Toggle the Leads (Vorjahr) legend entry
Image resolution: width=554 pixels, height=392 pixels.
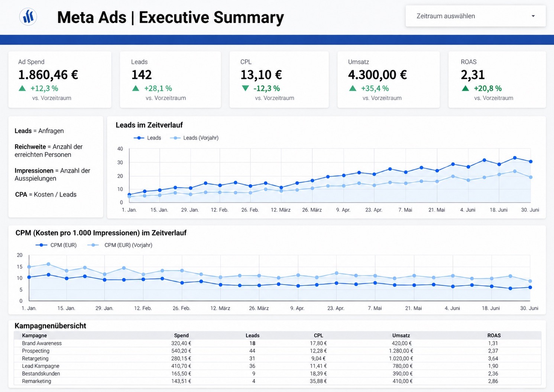pos(194,138)
